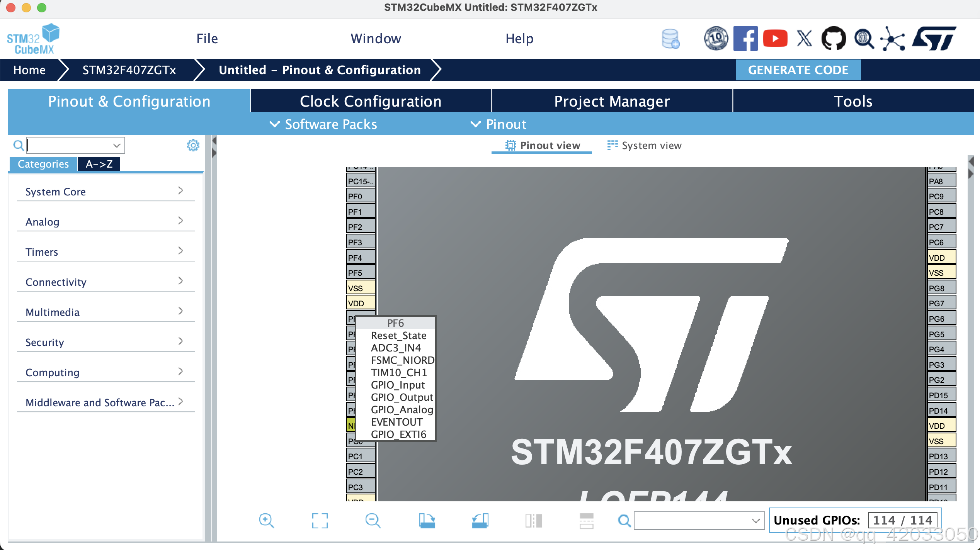Select Categories sorting tab

click(x=43, y=164)
